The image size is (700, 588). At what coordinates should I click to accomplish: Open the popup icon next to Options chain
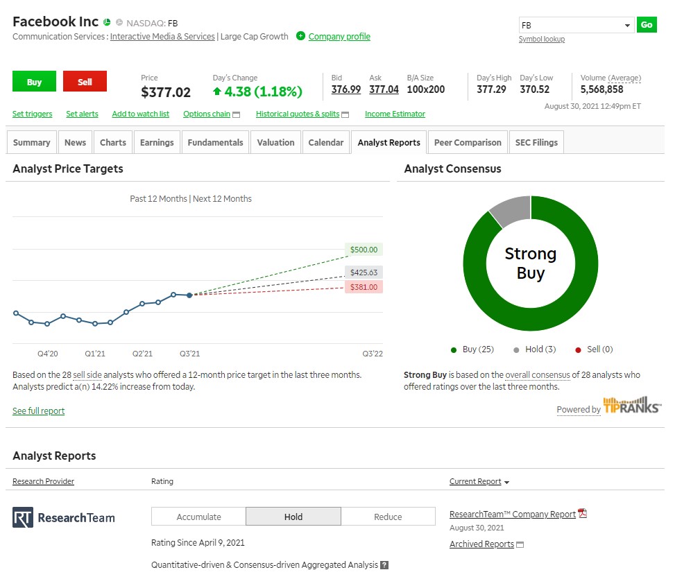pyautogui.click(x=237, y=114)
